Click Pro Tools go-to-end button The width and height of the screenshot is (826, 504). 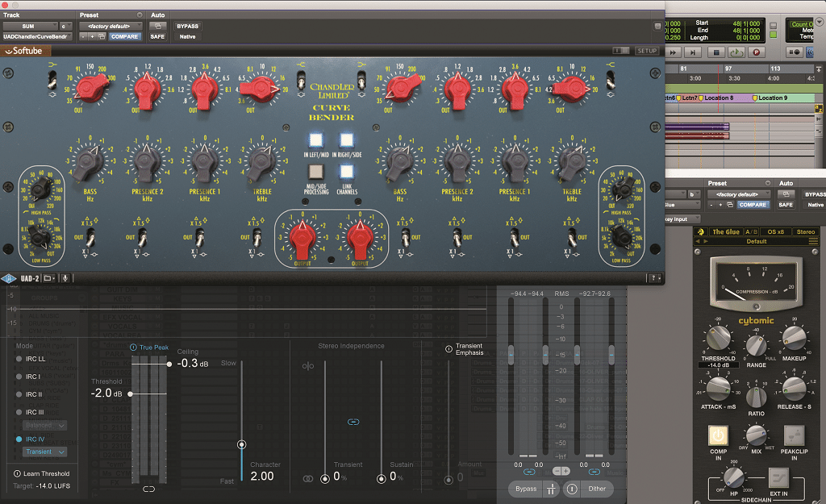click(x=693, y=52)
